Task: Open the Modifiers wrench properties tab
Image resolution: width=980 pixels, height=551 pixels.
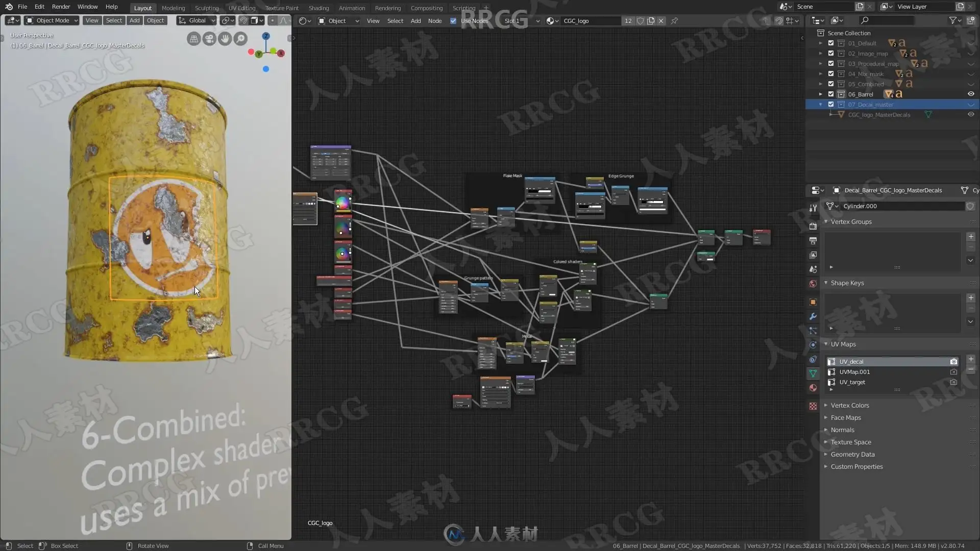Action: tap(813, 316)
